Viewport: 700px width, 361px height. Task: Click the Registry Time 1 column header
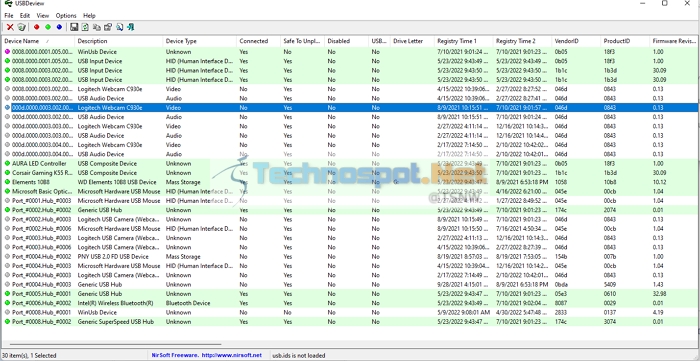point(463,41)
